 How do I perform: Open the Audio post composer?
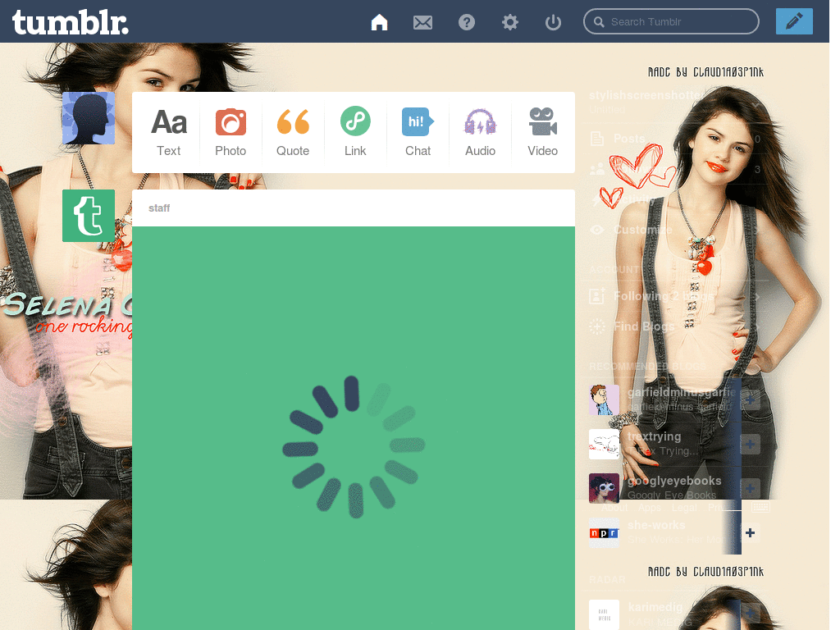coord(480,131)
